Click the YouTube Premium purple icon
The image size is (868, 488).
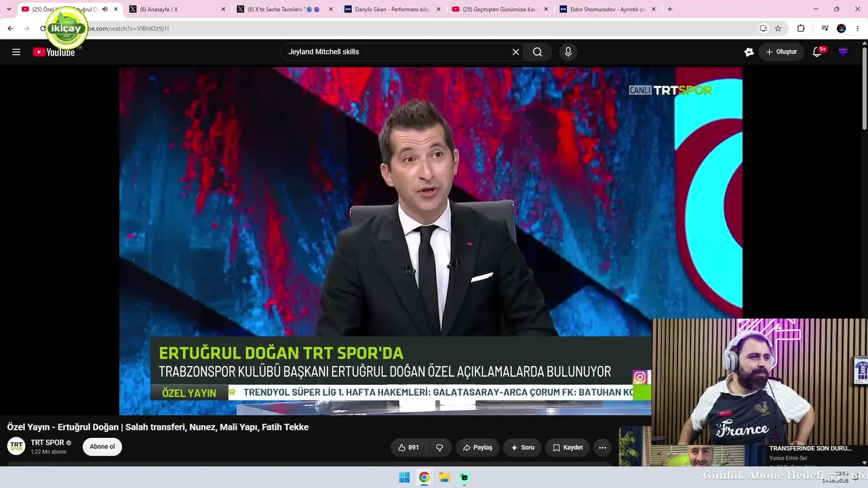tap(843, 52)
